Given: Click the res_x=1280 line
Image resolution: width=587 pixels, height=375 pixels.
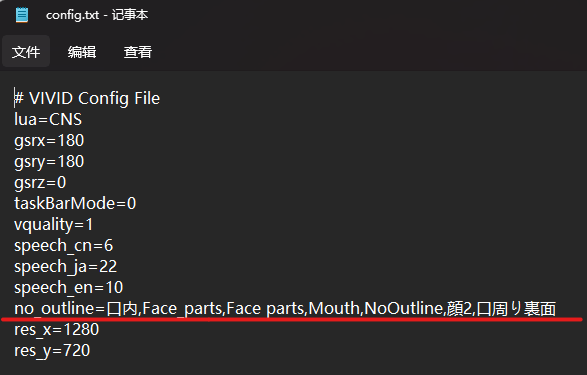Looking at the screenshot, I should (57, 329).
